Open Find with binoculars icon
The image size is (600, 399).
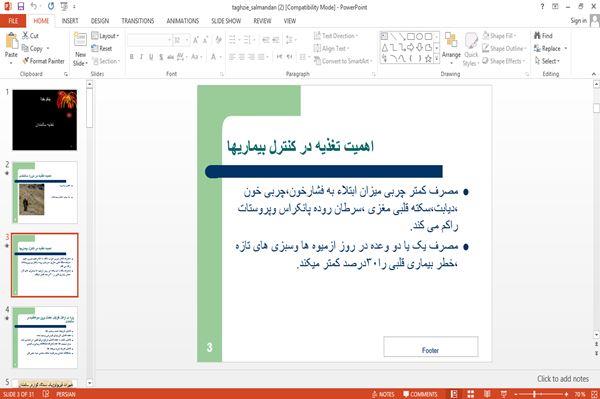click(543, 36)
